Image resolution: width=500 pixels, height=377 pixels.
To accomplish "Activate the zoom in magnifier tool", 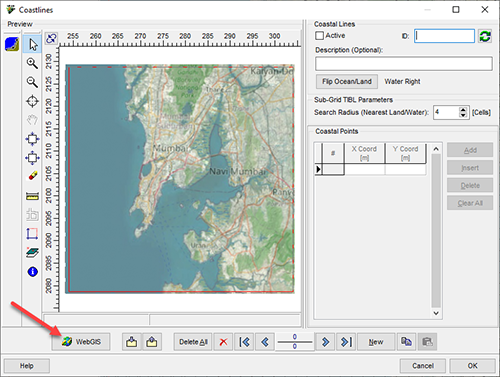I will [x=32, y=63].
